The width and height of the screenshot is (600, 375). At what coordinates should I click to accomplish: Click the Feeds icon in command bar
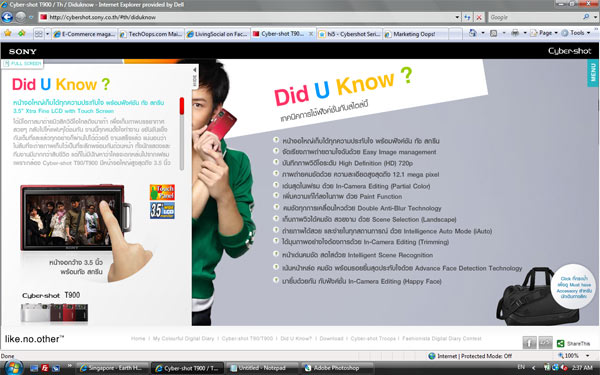(494, 33)
